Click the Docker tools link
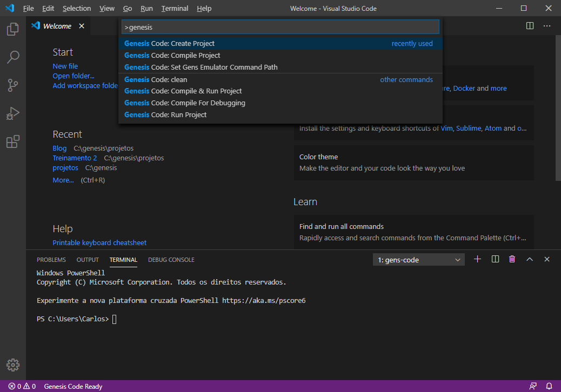Viewport: 561px width, 392px height. [464, 88]
